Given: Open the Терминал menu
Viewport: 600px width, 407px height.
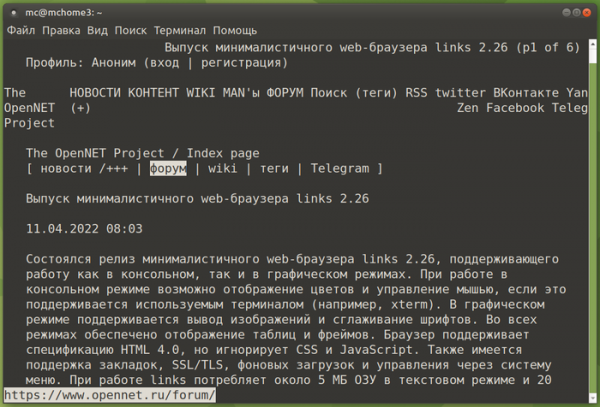Looking at the screenshot, I should (x=181, y=30).
